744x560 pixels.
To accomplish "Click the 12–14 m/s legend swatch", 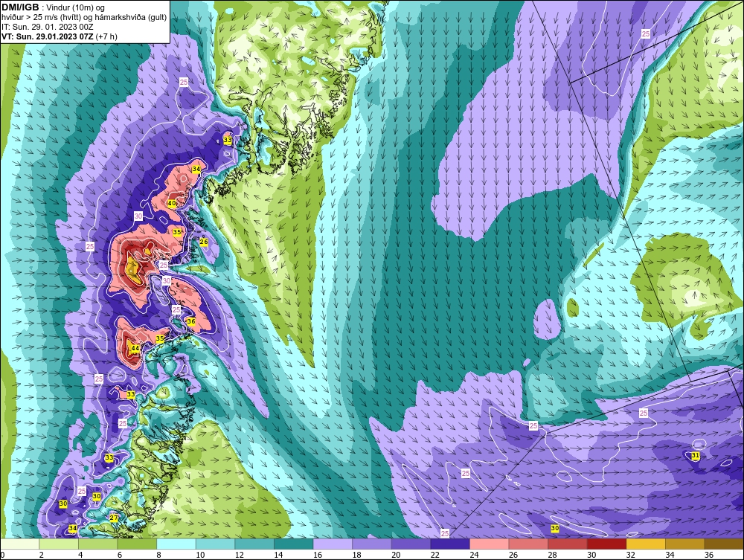I will (x=254, y=544).
